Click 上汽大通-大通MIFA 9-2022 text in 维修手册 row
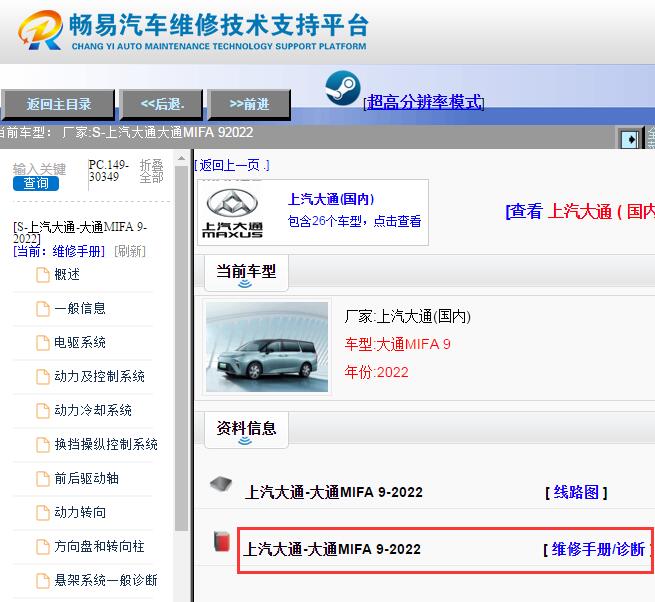 tap(332, 549)
